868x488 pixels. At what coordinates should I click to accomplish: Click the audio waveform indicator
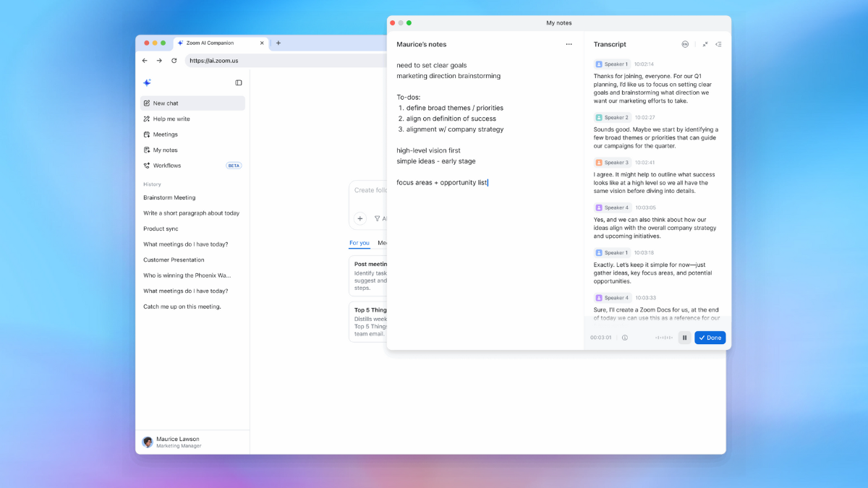[x=663, y=338]
